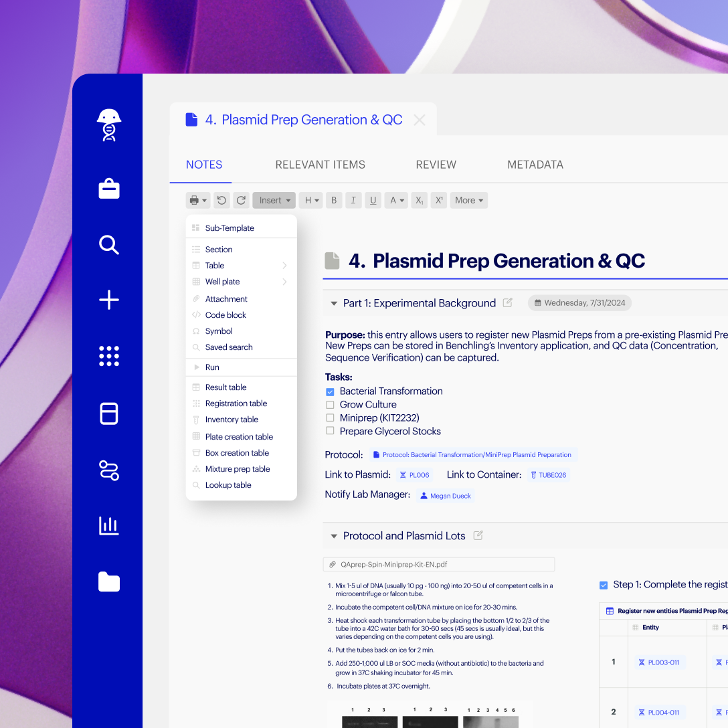Viewport: 728px width, 728px height.
Task: Choose Run from the Insert menu
Action: (x=242, y=367)
